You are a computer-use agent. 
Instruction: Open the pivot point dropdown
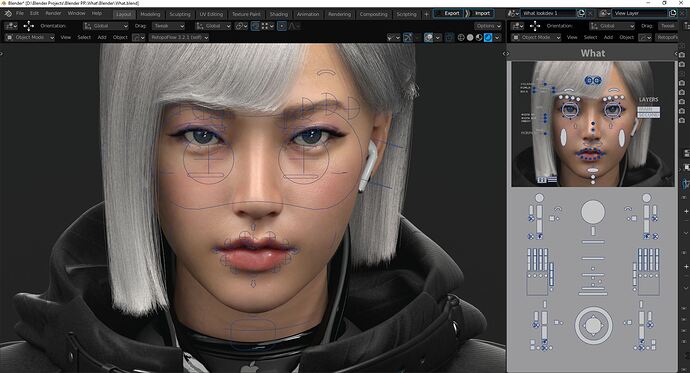(x=241, y=26)
